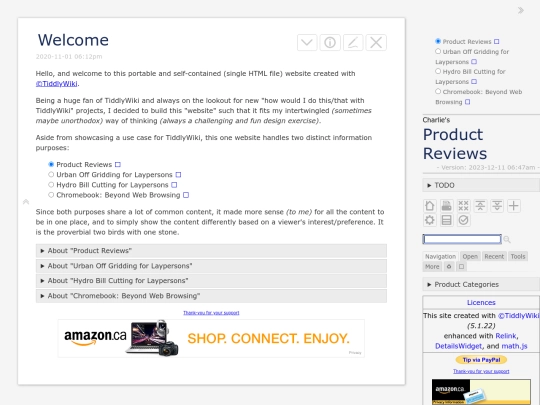Open the math.js link
Viewport: 540px width, 405px height.
(x=515, y=346)
